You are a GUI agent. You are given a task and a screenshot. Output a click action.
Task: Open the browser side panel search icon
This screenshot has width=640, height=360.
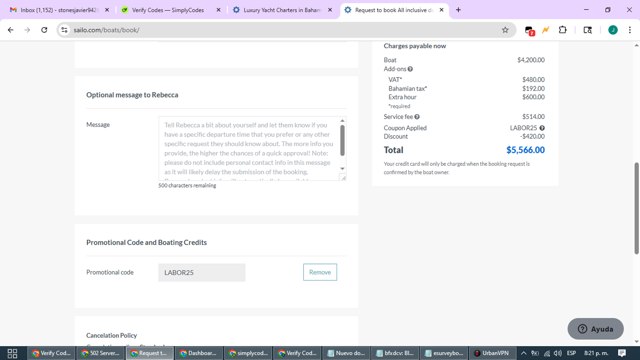point(587,30)
